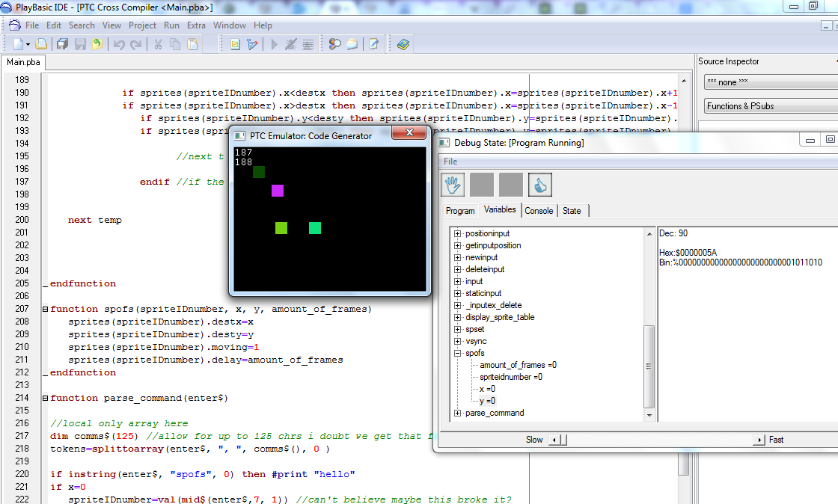Image resolution: width=838 pixels, height=504 pixels.
Task: Select the Main.pba editor tab
Action: (23, 62)
